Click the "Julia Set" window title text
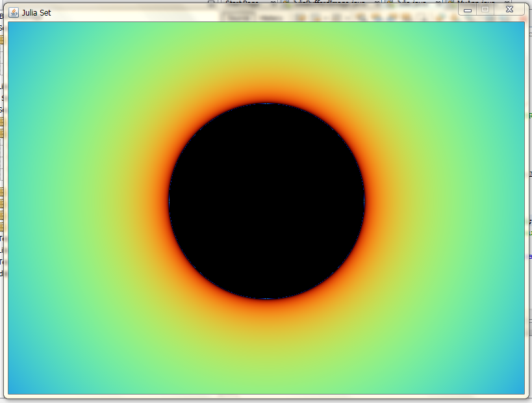Viewport: 532px width, 403px height. (x=36, y=13)
